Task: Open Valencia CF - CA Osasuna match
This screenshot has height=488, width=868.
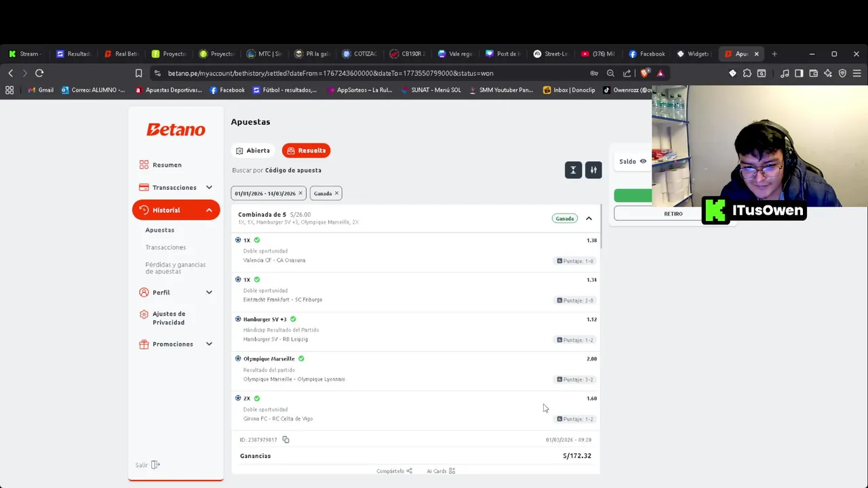Action: (x=274, y=260)
